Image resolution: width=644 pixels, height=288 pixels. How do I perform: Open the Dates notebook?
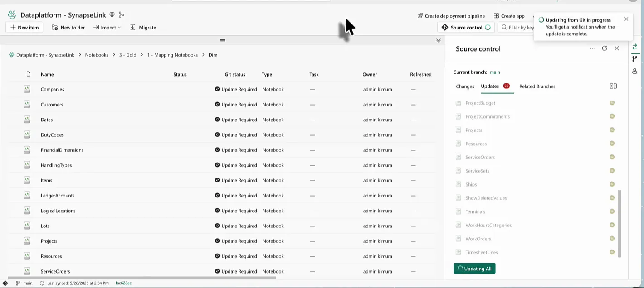pos(47,120)
